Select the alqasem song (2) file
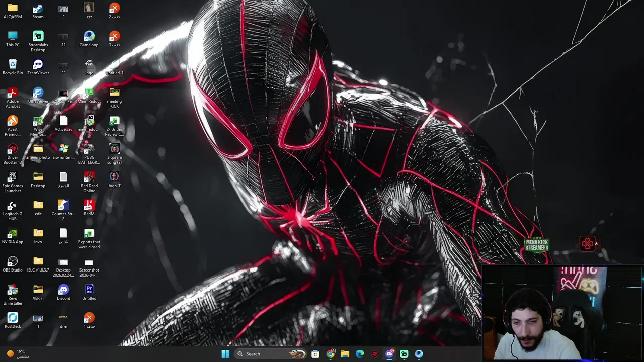Image resolution: width=644 pixels, height=362 pixels. (x=114, y=154)
